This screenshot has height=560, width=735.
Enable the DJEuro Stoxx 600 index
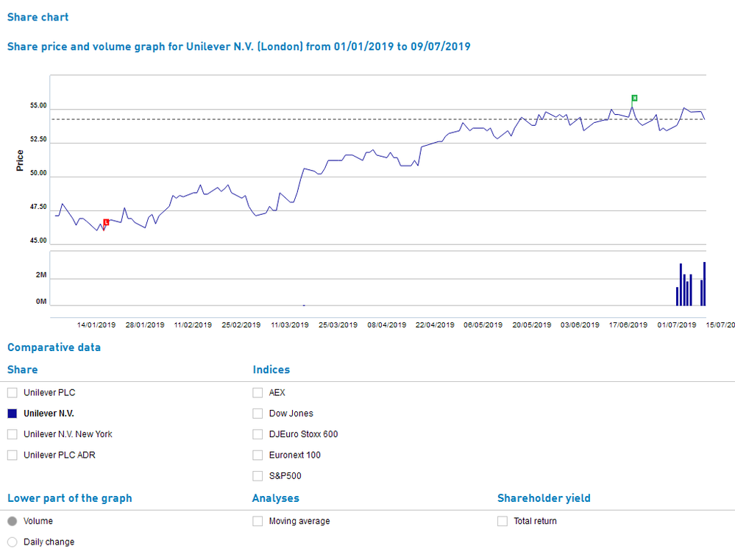point(258,434)
